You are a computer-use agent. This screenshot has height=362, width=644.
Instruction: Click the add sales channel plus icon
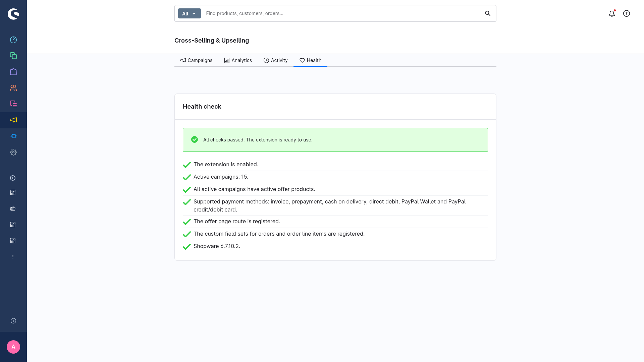(x=13, y=178)
